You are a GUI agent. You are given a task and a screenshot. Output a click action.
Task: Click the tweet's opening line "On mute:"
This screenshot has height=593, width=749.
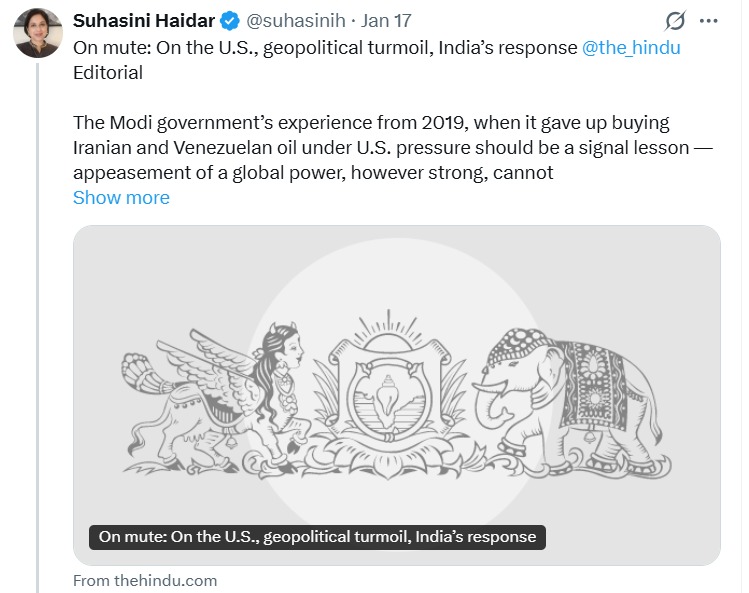[325, 47]
